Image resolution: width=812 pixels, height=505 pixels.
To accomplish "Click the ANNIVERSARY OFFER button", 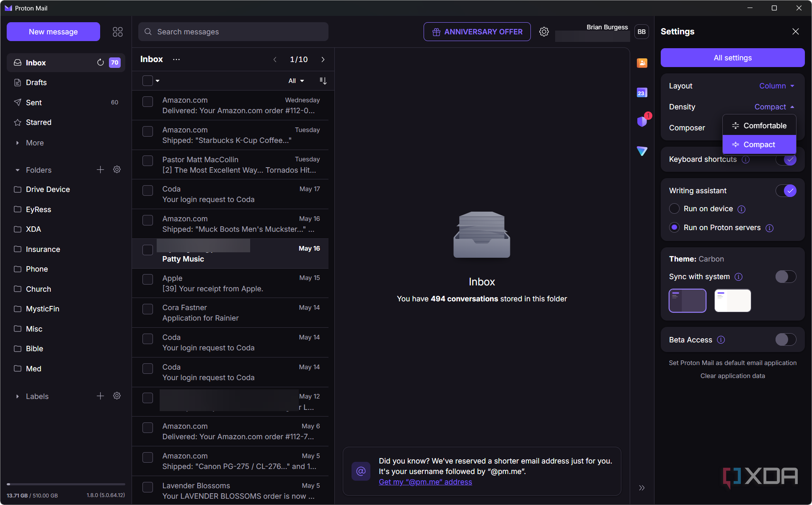I will 477,32.
